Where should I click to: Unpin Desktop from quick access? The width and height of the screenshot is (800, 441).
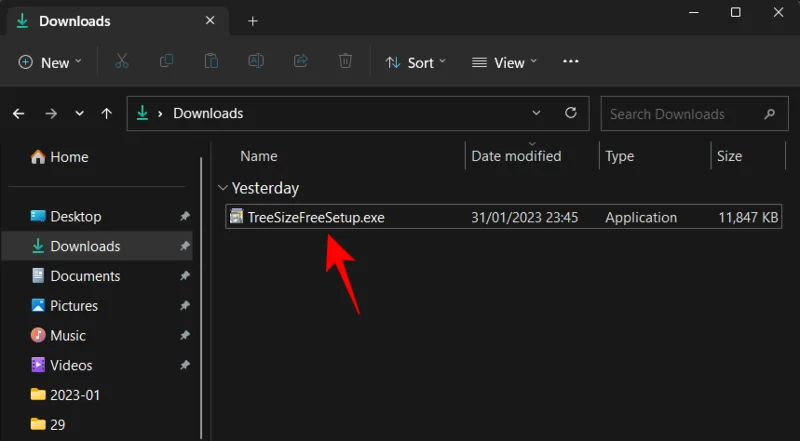(x=184, y=217)
